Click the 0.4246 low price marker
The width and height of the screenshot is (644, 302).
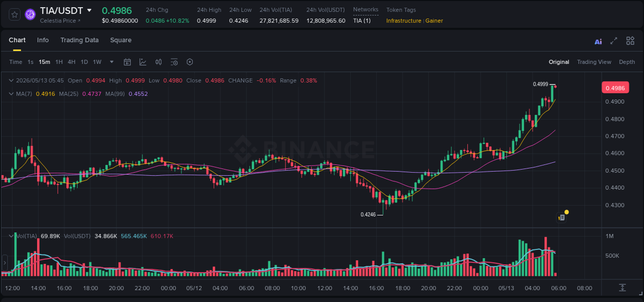368,214
